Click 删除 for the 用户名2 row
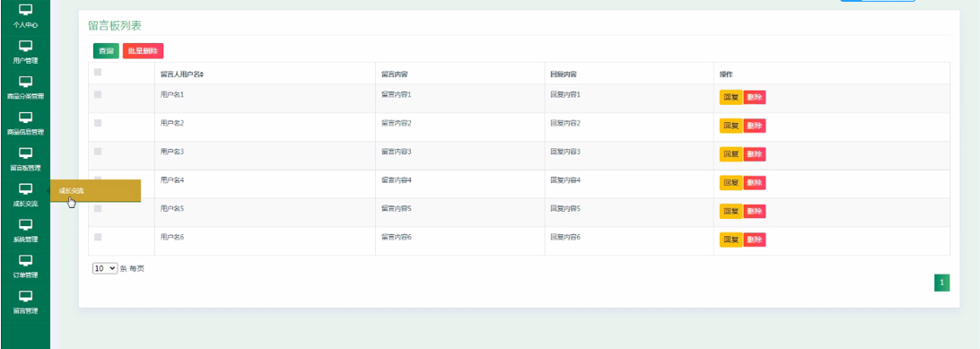The image size is (980, 349). click(755, 126)
